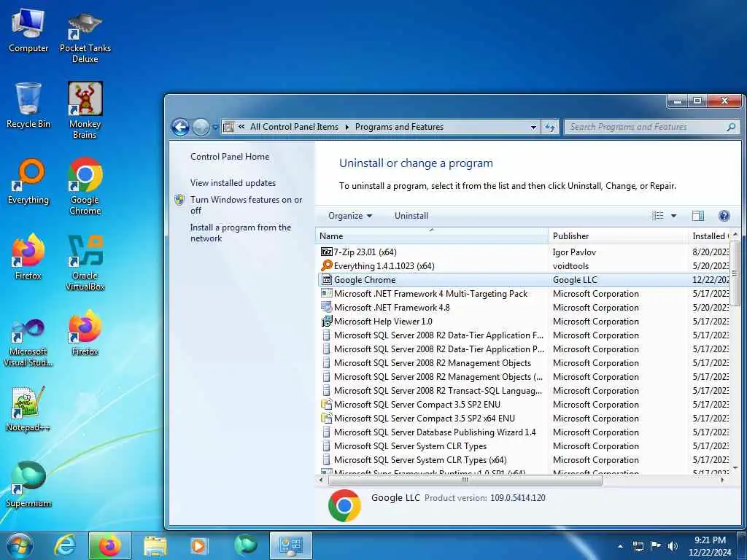The width and height of the screenshot is (747, 560).
Task: Click the search magnifier icon
Action: (731, 127)
